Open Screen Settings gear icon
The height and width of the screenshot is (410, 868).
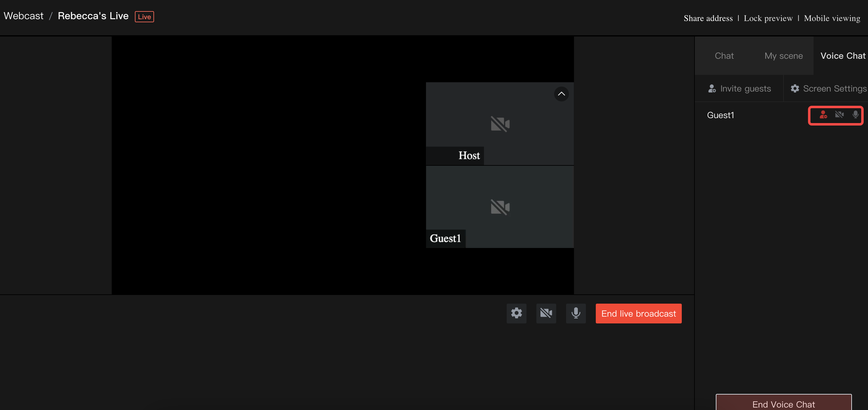coord(795,89)
